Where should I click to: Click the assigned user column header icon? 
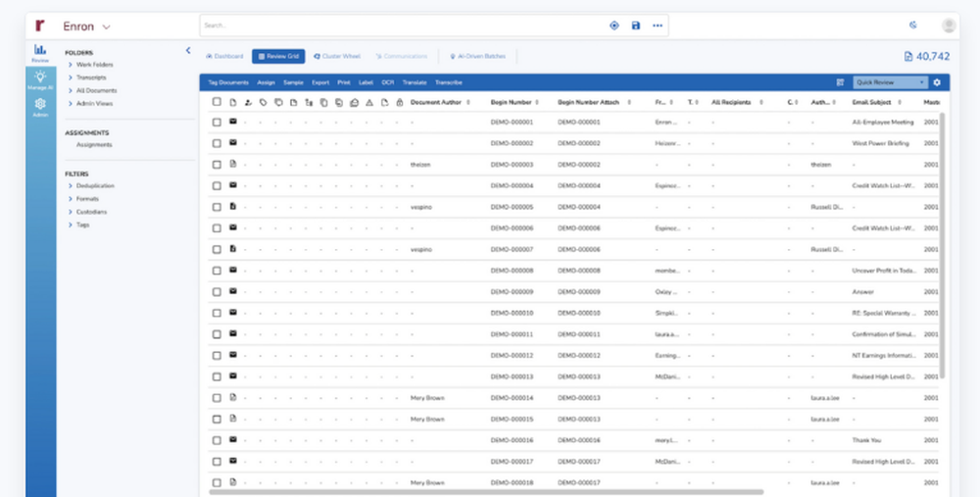point(248,102)
